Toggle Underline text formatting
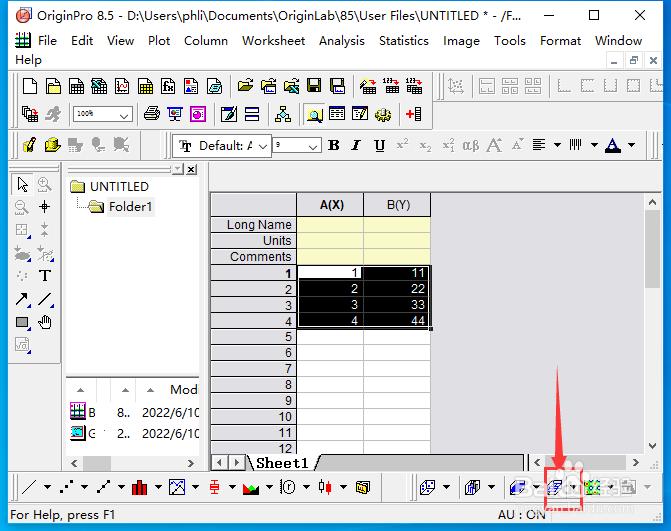This screenshot has height=531, width=671. tap(379, 145)
